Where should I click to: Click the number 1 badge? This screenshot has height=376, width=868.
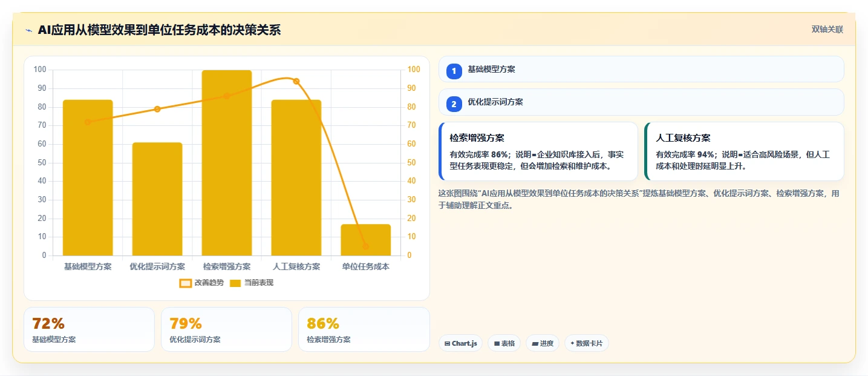pyautogui.click(x=454, y=71)
